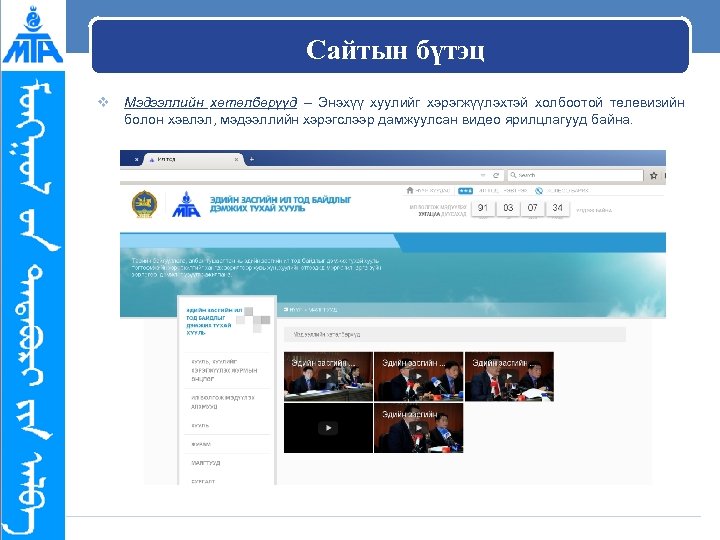Screen dimensions: 720x540
Task: Click the 'Мэдээллийн хөтөлбөрүүд' section header bar
Action: tap(455, 334)
